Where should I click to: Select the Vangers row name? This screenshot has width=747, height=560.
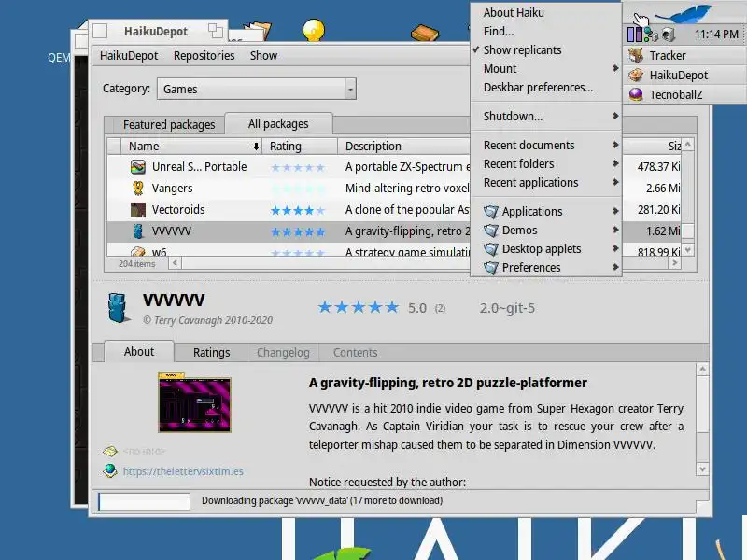tap(172, 189)
